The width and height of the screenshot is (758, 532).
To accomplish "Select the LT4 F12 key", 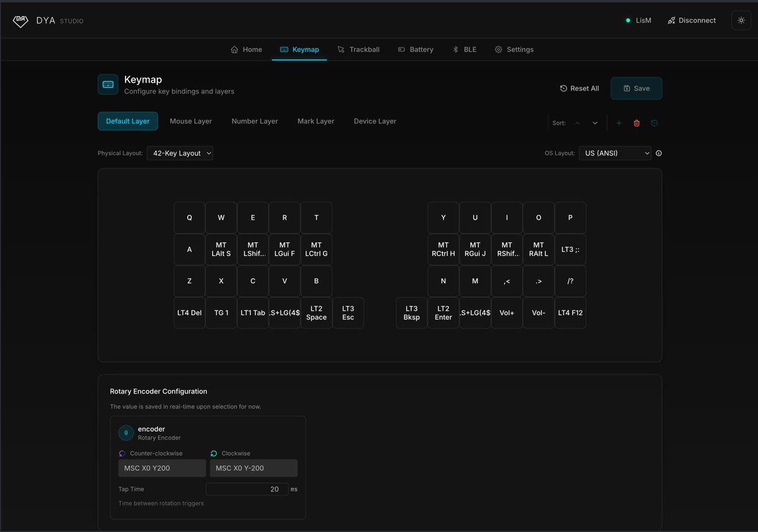I will pyautogui.click(x=570, y=313).
